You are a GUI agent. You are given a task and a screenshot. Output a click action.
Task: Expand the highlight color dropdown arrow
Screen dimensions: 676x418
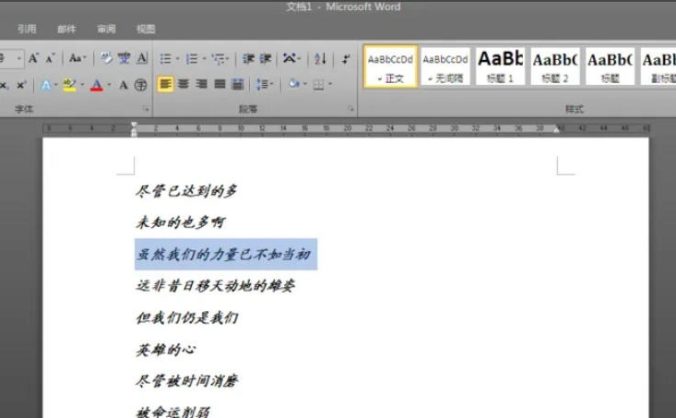click(82, 85)
